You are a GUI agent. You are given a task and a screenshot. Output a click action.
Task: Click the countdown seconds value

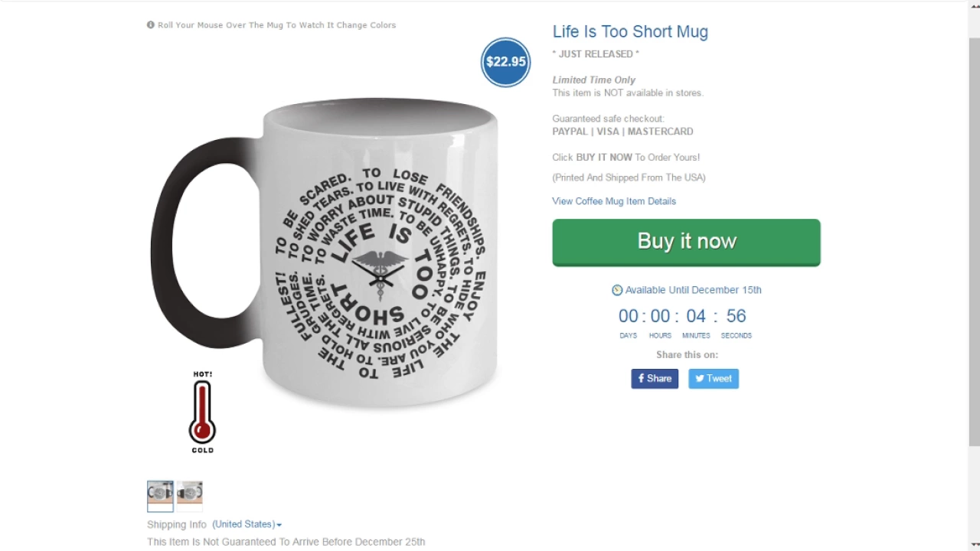tap(736, 316)
